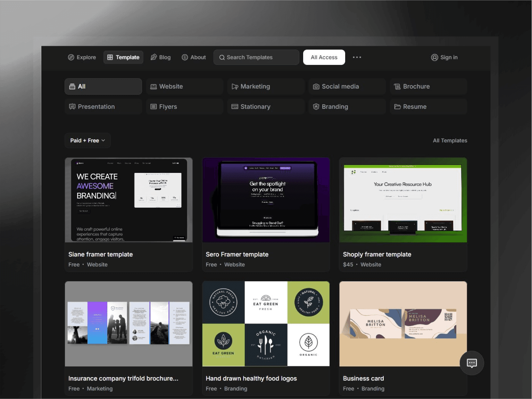Image resolution: width=532 pixels, height=399 pixels.
Task: Open the Template nav tab
Action: click(x=123, y=57)
